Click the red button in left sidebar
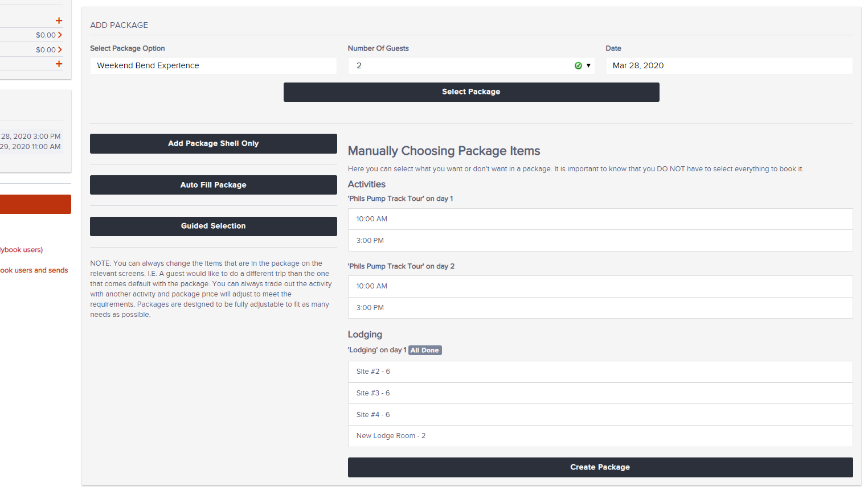This screenshot has height=499, width=868. click(35, 204)
